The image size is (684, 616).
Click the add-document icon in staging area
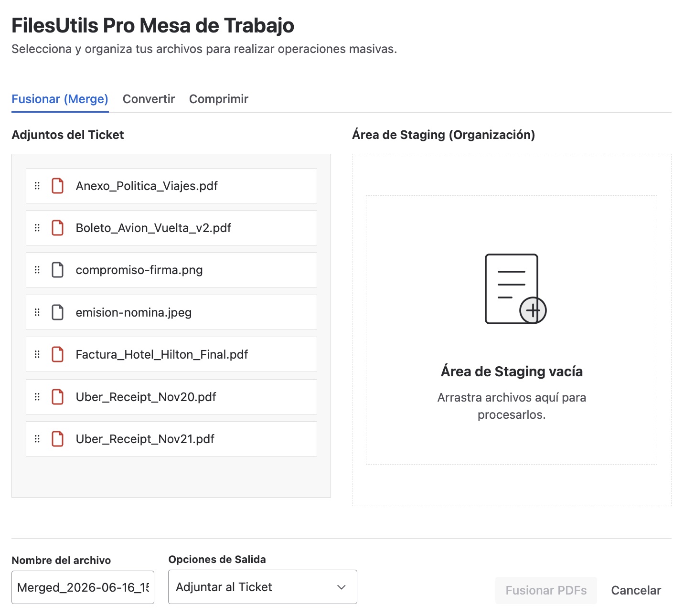pyautogui.click(x=515, y=289)
